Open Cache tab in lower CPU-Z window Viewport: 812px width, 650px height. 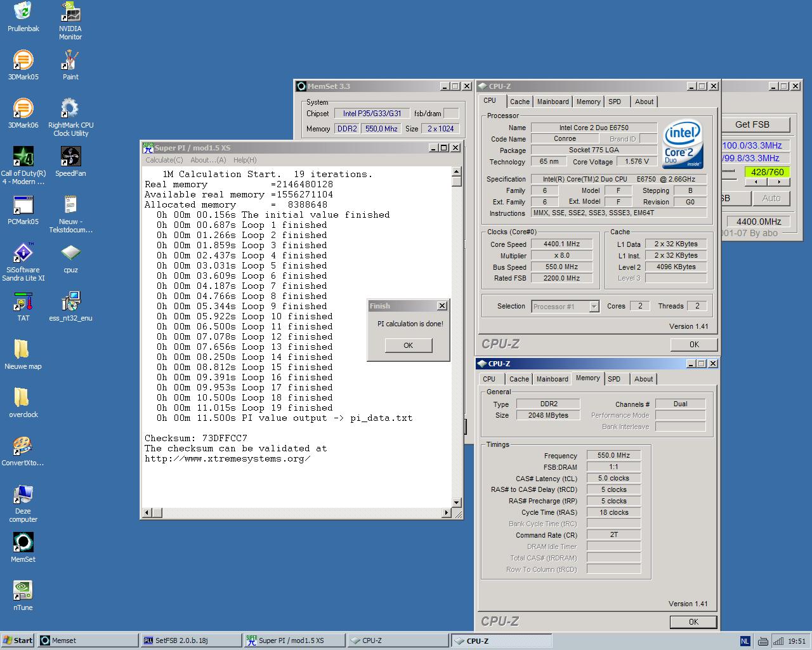pyautogui.click(x=519, y=379)
